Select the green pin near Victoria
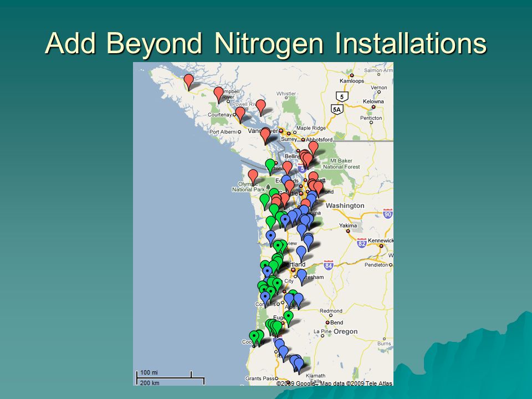The height and width of the screenshot is (399, 532). (270, 167)
